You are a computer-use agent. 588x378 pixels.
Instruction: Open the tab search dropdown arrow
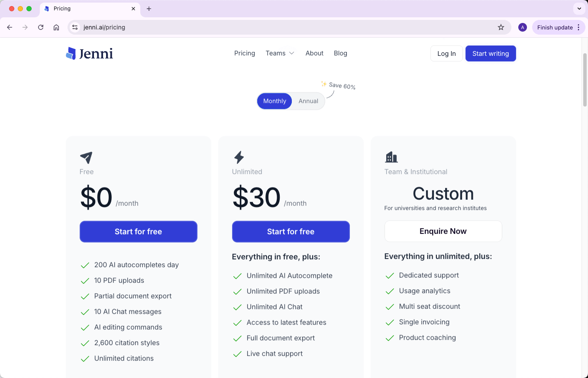click(579, 9)
